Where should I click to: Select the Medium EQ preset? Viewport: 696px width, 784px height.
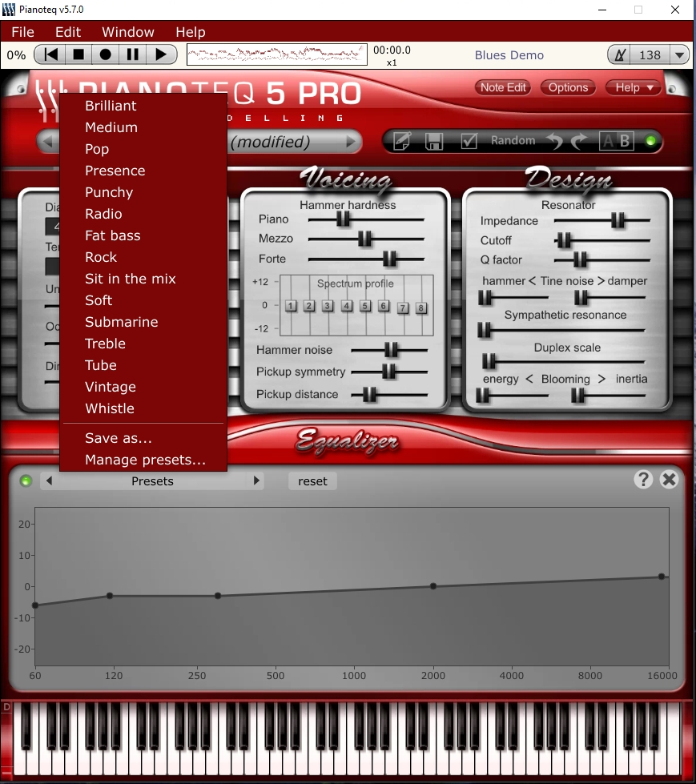[x=143, y=127]
